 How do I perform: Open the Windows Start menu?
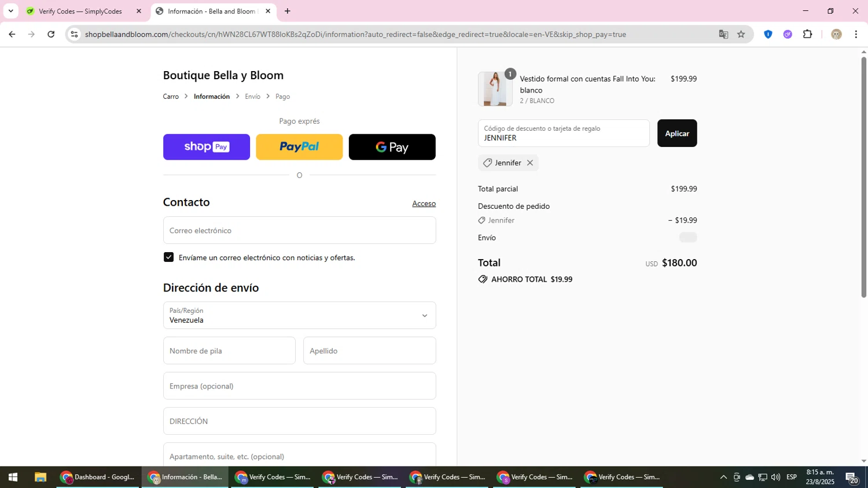pos(13,477)
